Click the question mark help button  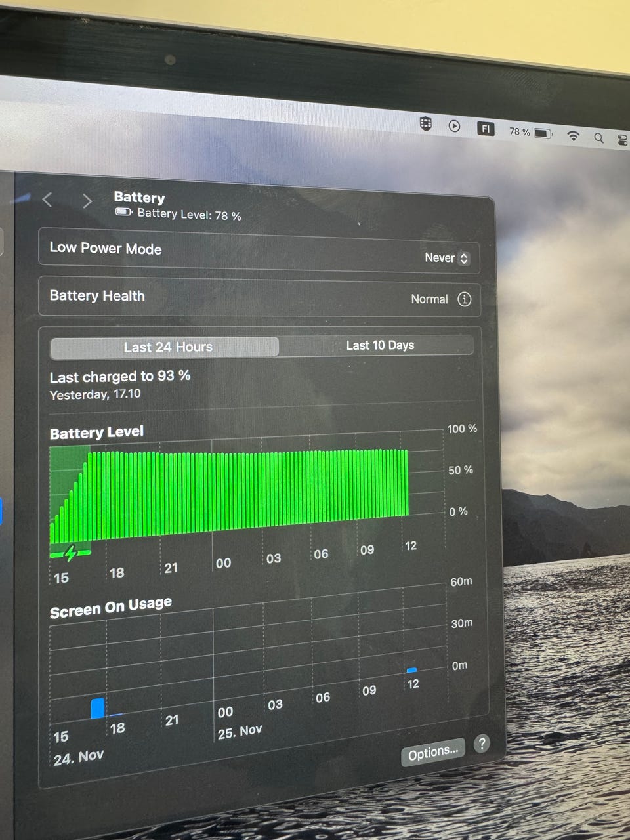482,744
